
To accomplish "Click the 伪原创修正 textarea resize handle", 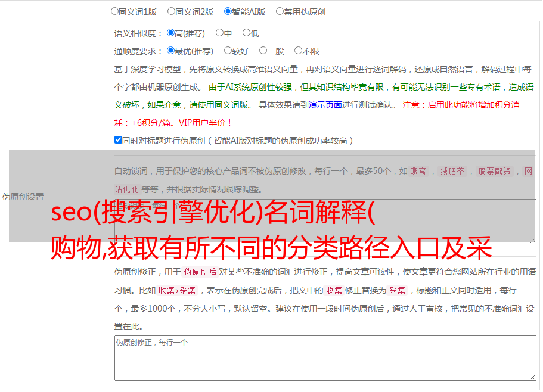I will [x=533, y=378].
